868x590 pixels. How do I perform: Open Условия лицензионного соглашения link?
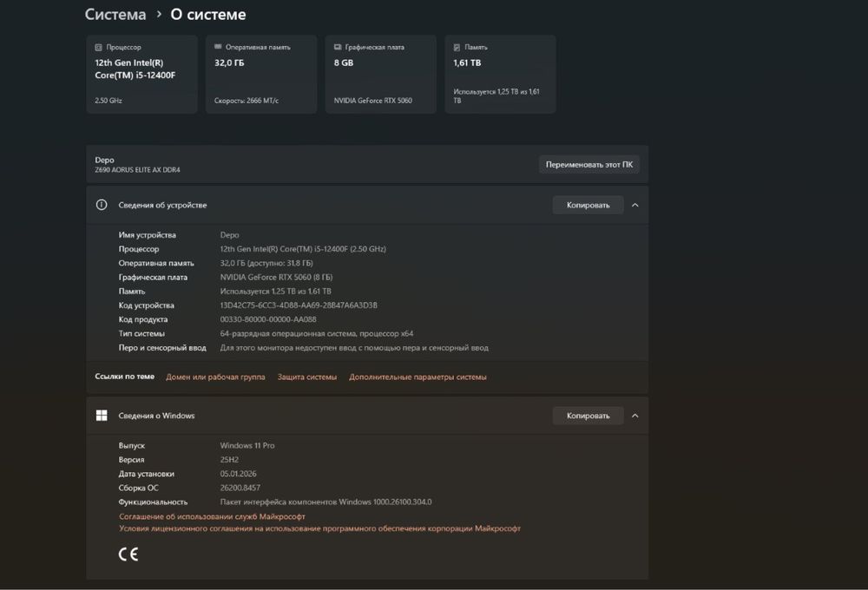(x=320, y=528)
